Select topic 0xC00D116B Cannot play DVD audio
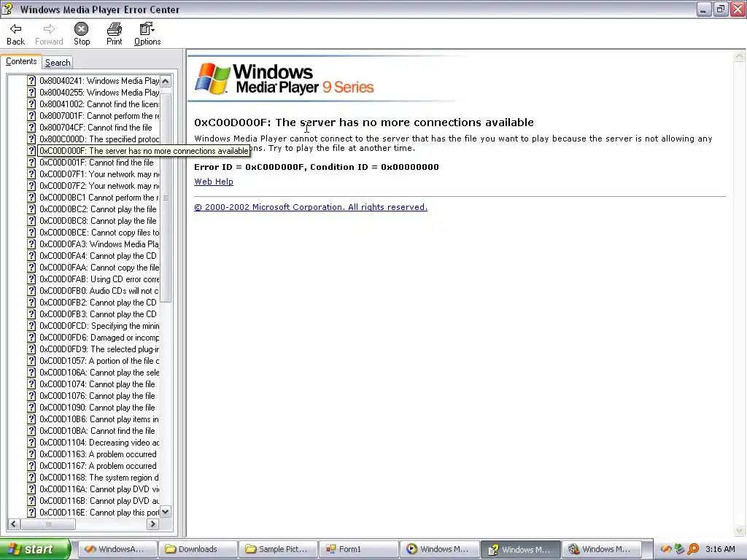747x560 pixels. coord(99,501)
